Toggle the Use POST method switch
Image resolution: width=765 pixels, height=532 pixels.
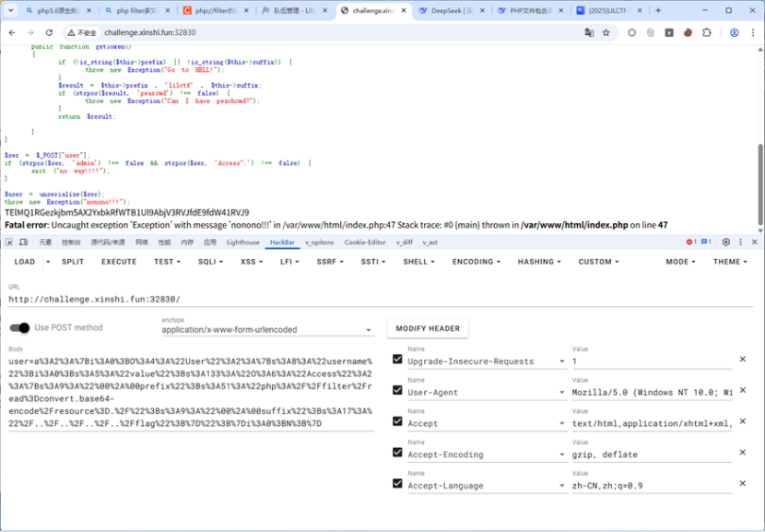pyautogui.click(x=19, y=327)
